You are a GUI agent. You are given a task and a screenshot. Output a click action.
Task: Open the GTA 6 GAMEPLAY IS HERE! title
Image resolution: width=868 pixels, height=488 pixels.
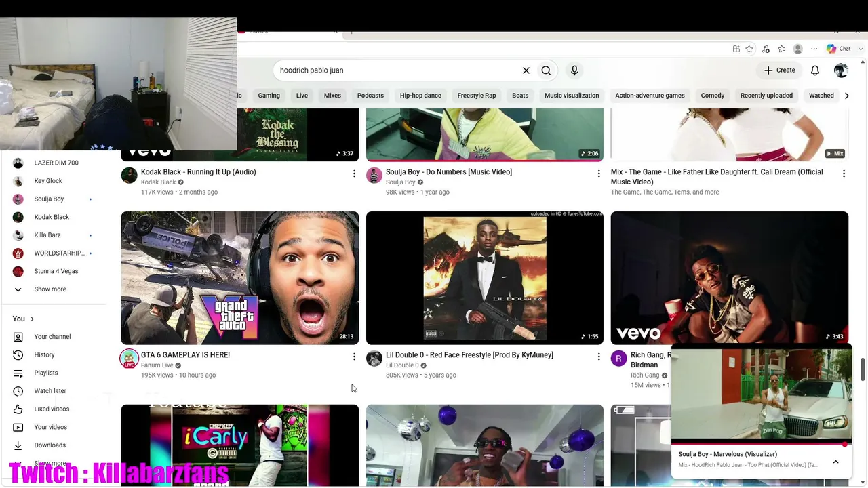185,355
